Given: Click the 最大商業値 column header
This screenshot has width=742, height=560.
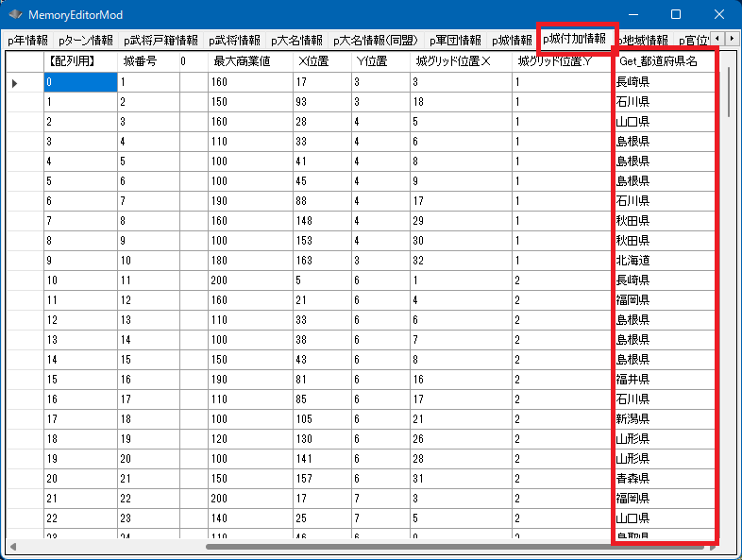Looking at the screenshot, I should pos(242,61).
